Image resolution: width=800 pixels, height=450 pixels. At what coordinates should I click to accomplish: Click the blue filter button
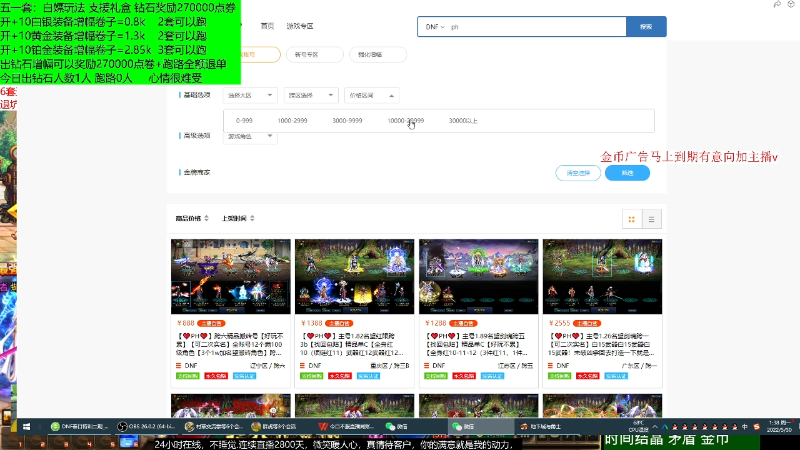(627, 173)
